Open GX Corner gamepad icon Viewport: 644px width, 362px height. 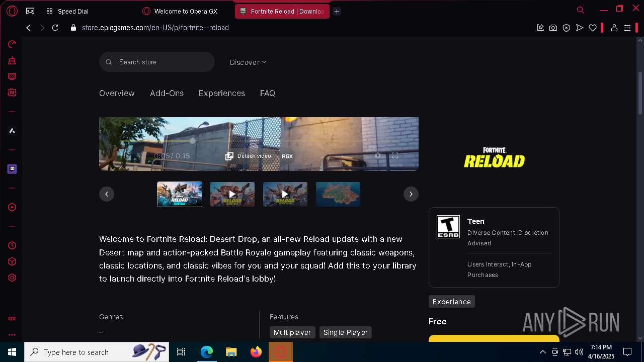pyautogui.click(x=30, y=11)
